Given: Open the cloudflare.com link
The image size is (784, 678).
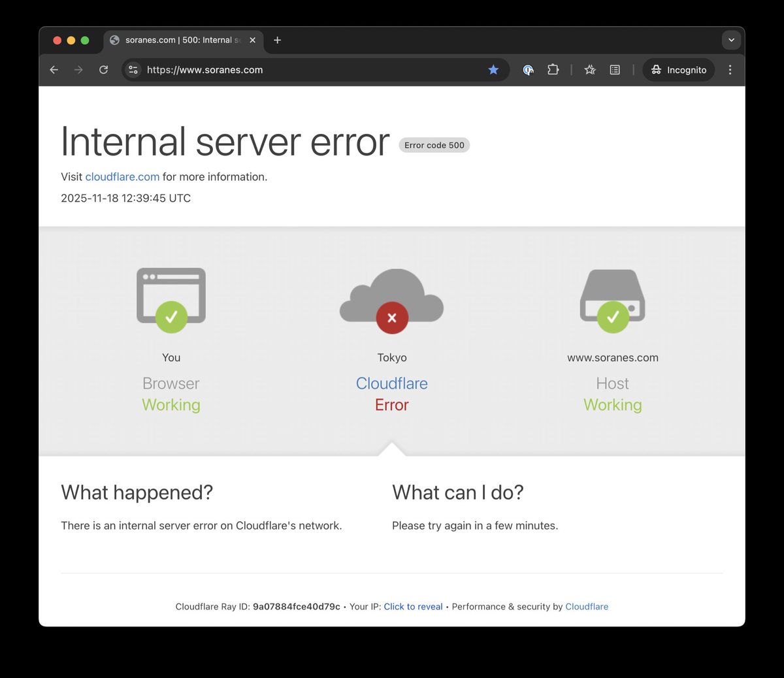Looking at the screenshot, I should click(x=122, y=177).
